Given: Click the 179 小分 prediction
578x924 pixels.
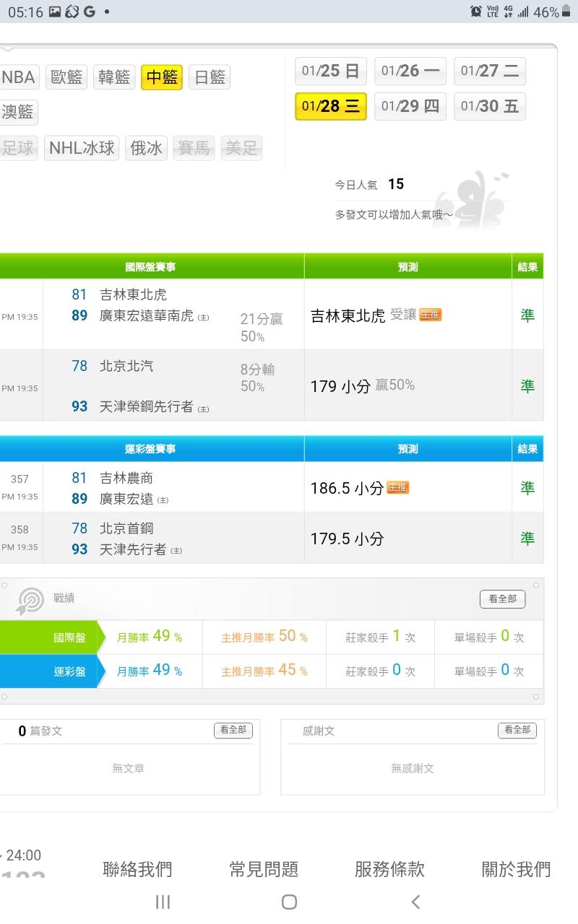Looking at the screenshot, I should coord(340,386).
